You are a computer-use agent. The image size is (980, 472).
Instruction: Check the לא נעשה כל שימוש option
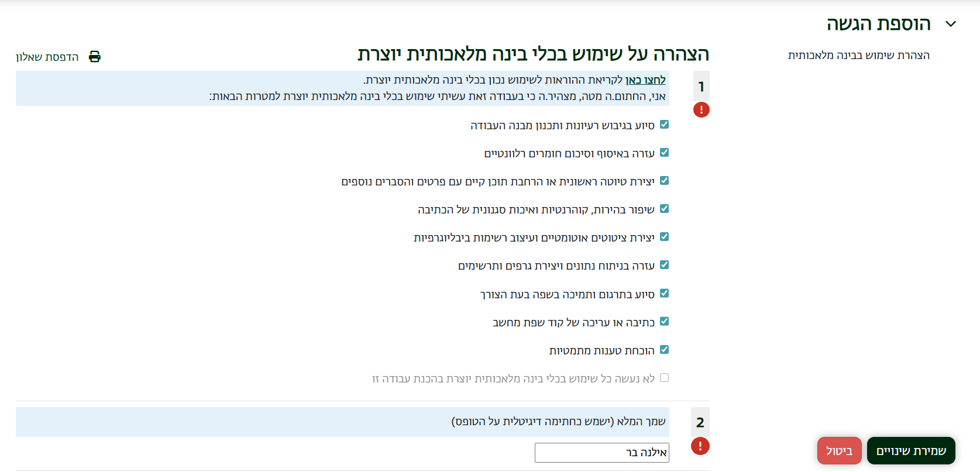click(664, 378)
